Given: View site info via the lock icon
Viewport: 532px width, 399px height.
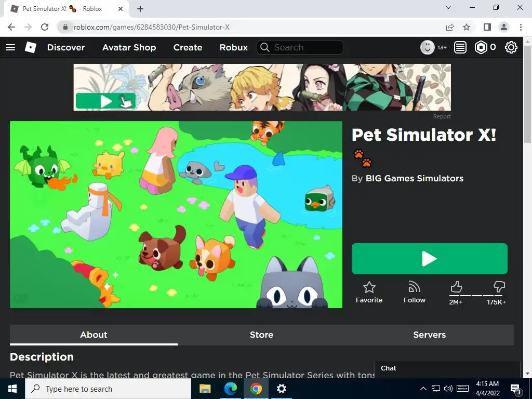Looking at the screenshot, I should [x=65, y=27].
